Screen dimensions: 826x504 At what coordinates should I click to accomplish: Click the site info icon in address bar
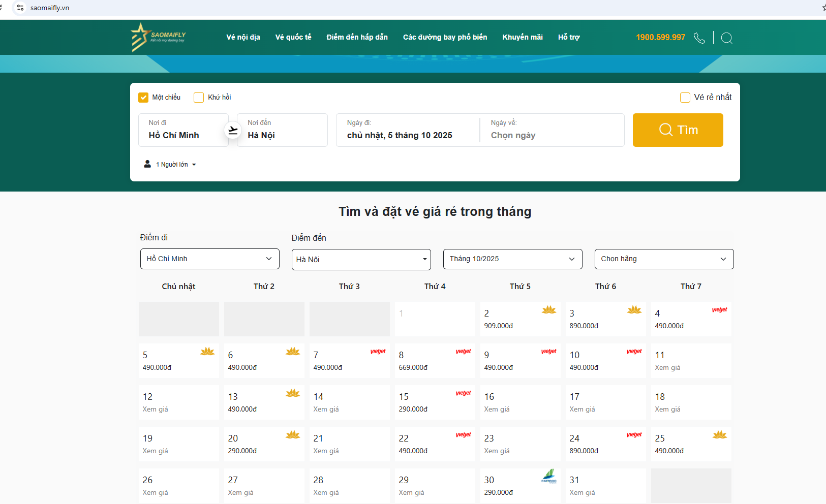20,8
